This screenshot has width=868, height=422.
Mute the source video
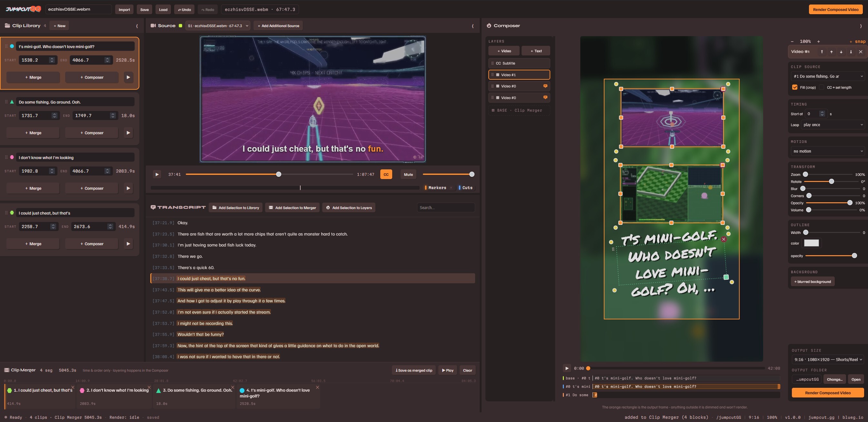point(408,174)
